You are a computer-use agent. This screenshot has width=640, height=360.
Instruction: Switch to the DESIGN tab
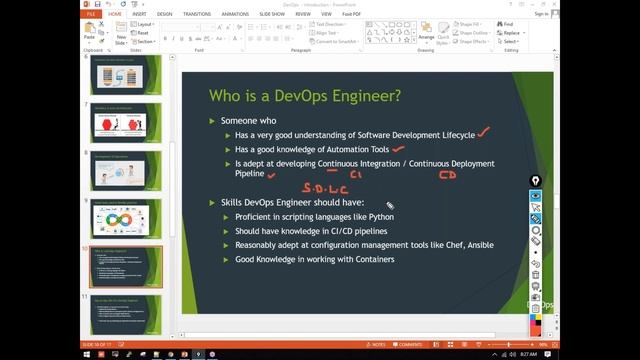click(164, 14)
